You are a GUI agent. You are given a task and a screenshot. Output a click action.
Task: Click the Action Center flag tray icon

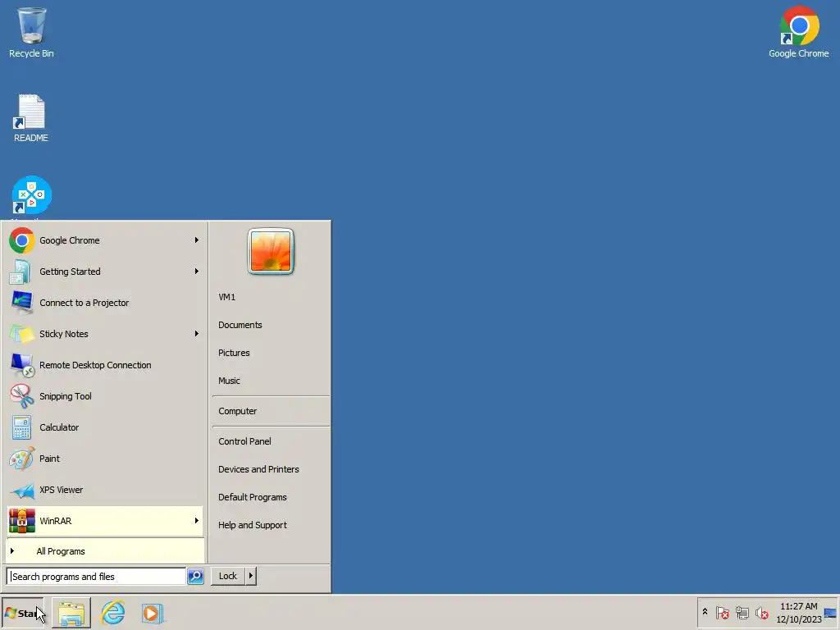coord(722,612)
